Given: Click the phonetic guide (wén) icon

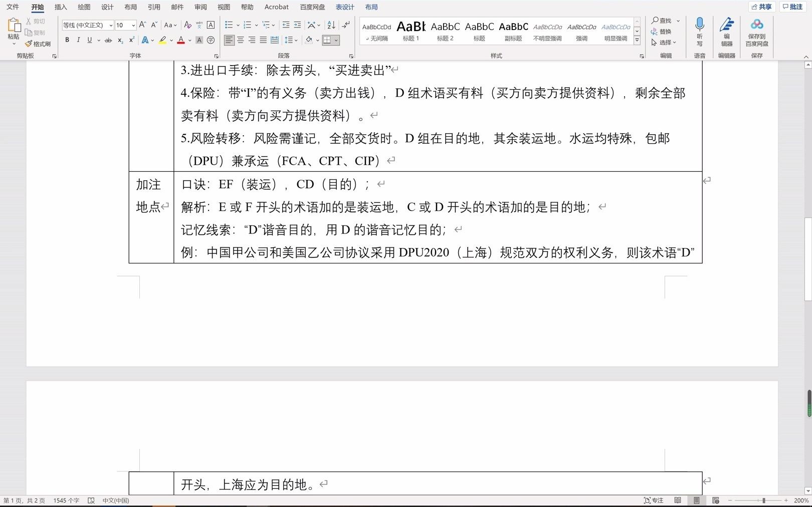Looking at the screenshot, I should pos(199,25).
